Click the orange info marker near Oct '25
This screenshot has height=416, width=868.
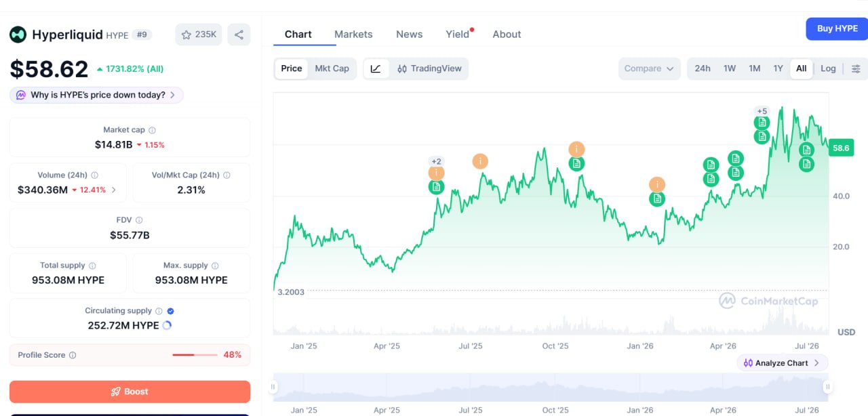tap(576, 149)
